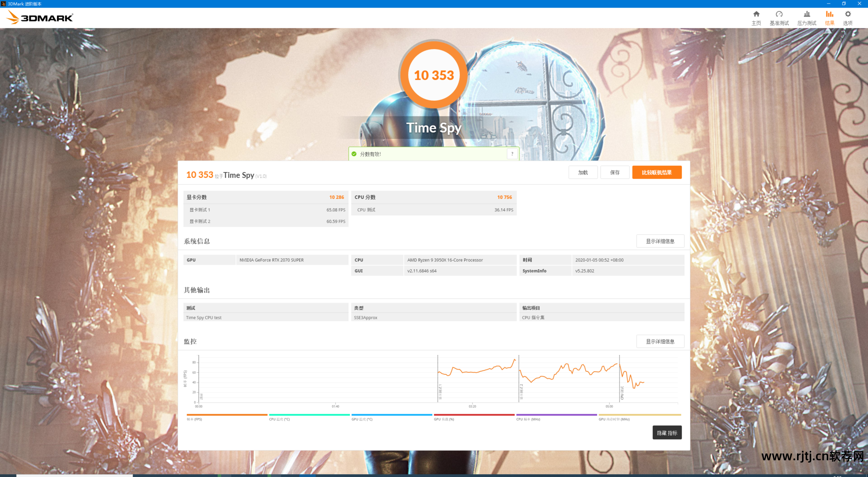This screenshot has height=477, width=868.
Task: Click the 10 353 位于 Time Spy heading
Action: [x=226, y=175]
